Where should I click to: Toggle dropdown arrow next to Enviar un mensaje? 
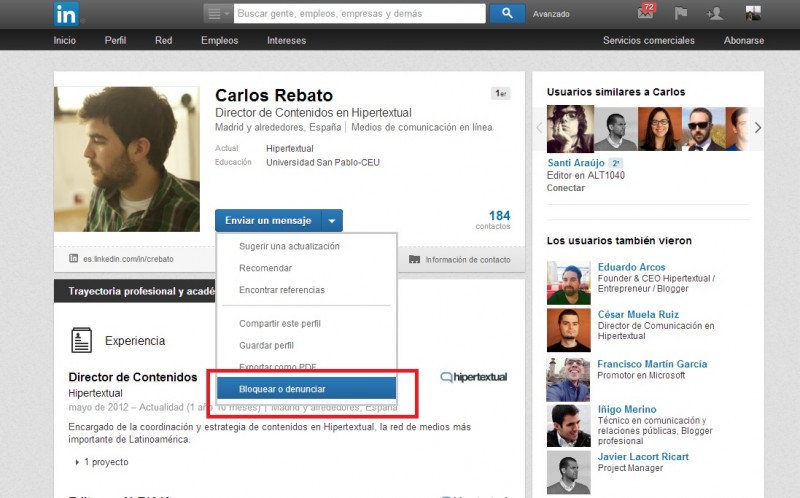(x=332, y=220)
